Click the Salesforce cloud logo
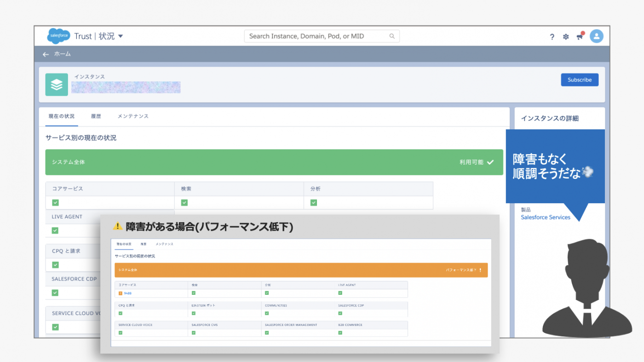This screenshot has width=644, height=362. [x=58, y=36]
